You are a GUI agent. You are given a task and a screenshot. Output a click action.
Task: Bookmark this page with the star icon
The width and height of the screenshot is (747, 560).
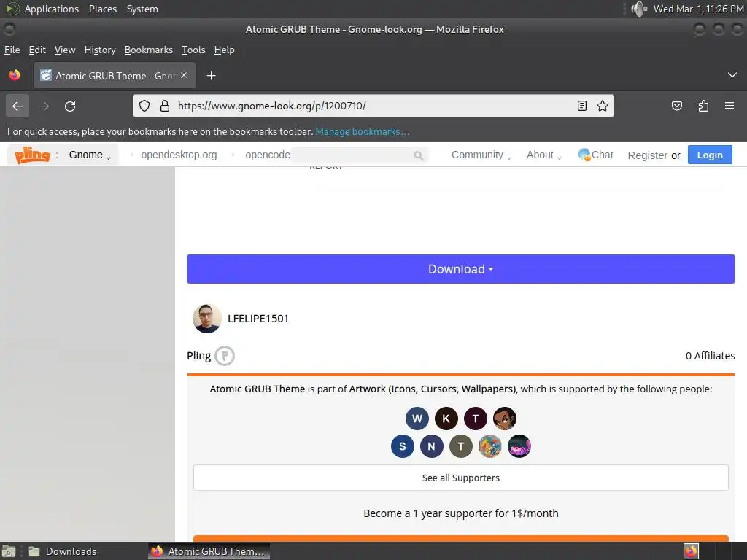[602, 106]
